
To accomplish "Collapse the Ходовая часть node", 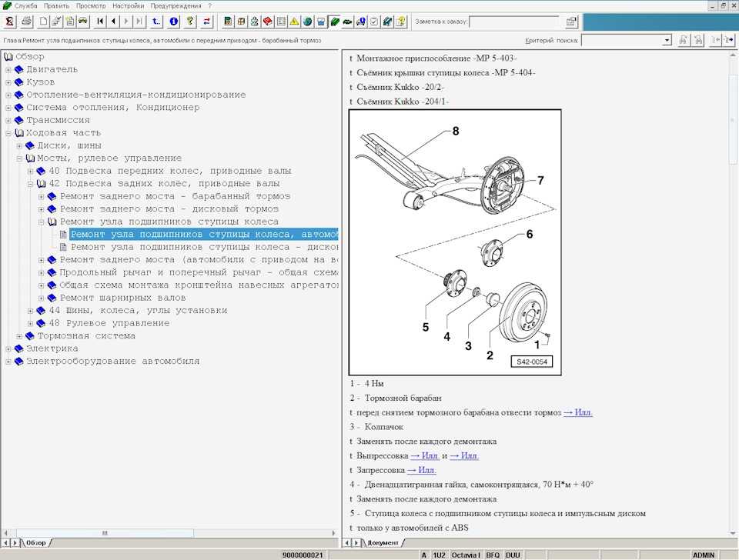I will point(8,133).
